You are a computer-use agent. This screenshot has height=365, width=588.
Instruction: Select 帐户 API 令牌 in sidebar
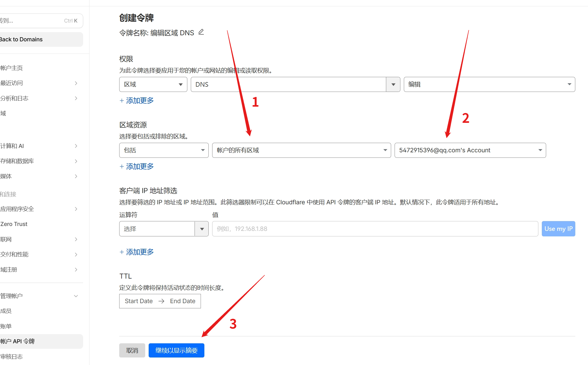(17, 341)
